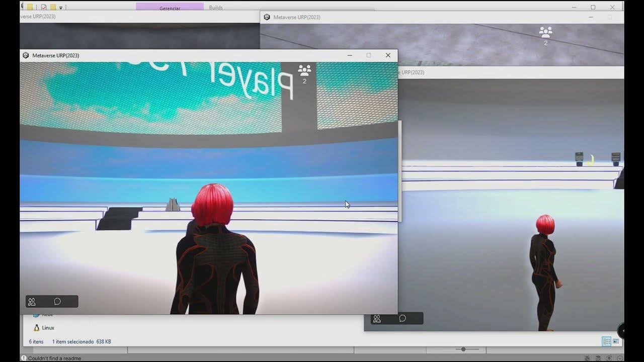Open the Gerenciar ribbon tab
644x362 pixels.
click(170, 7)
